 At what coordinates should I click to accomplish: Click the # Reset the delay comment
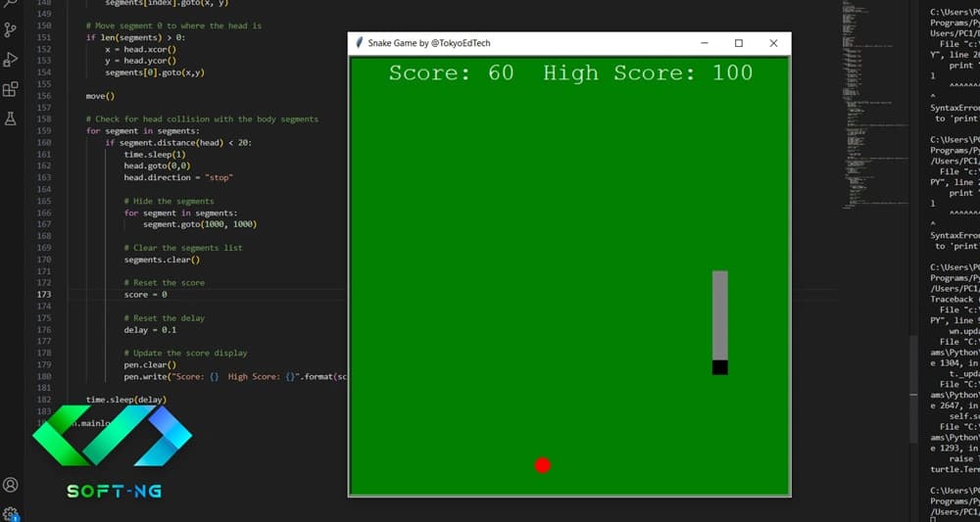[x=165, y=318]
